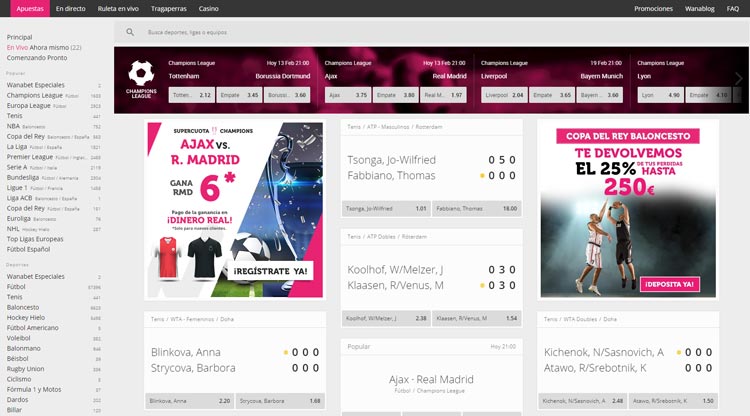Bet on Liverpool at 2.04
Screen dimensions: 750x416
[x=504, y=95]
